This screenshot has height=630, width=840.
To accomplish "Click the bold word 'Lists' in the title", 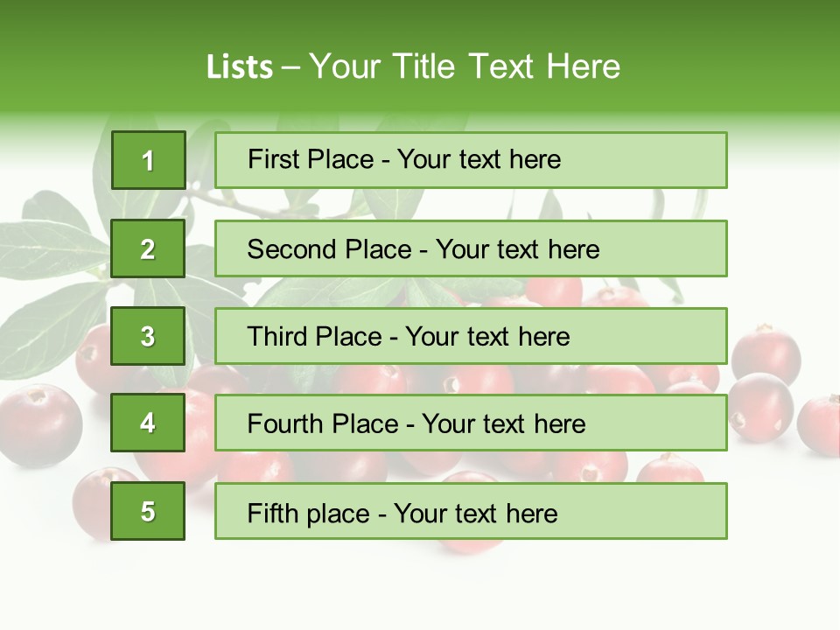I will point(239,66).
